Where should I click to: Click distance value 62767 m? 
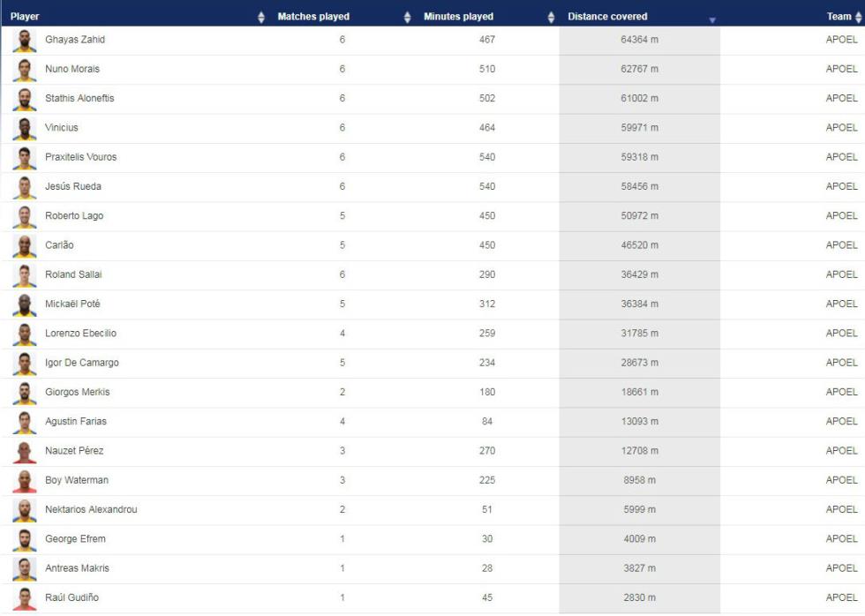(639, 69)
